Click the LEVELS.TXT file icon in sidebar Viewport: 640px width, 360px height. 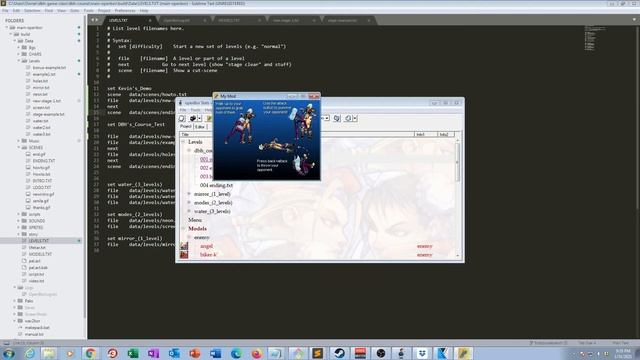click(24, 241)
